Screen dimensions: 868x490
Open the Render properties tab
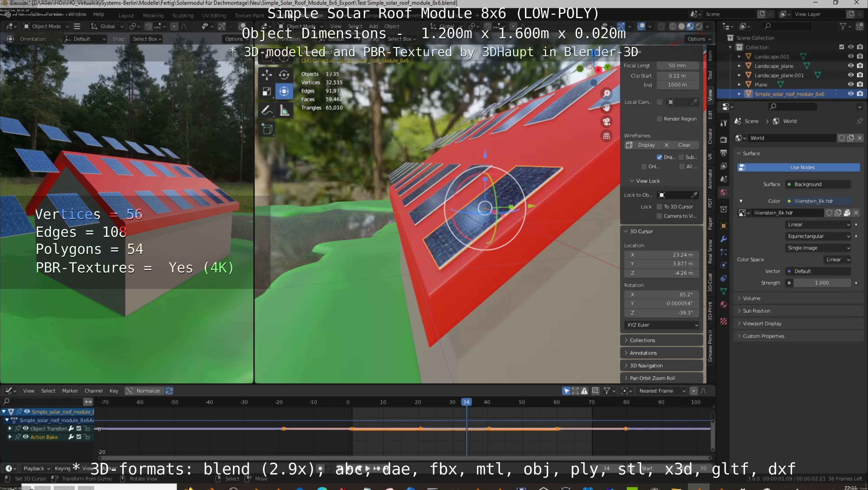click(x=724, y=139)
